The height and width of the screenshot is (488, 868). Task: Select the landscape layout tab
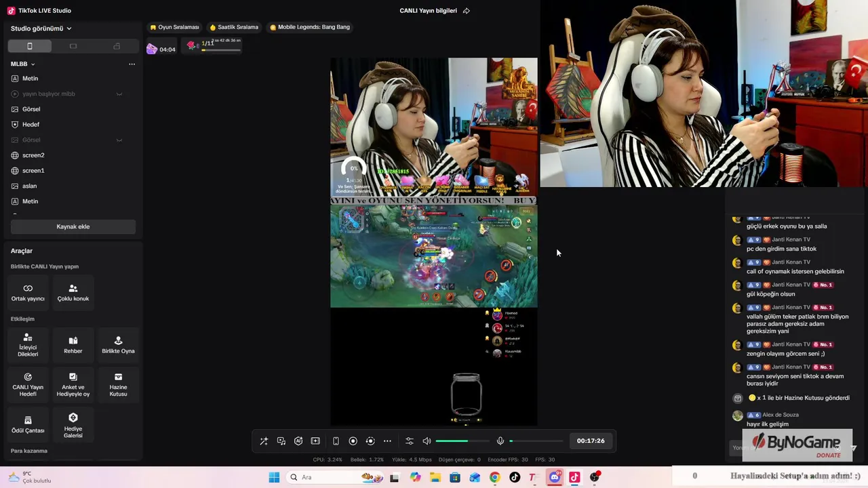(73, 46)
